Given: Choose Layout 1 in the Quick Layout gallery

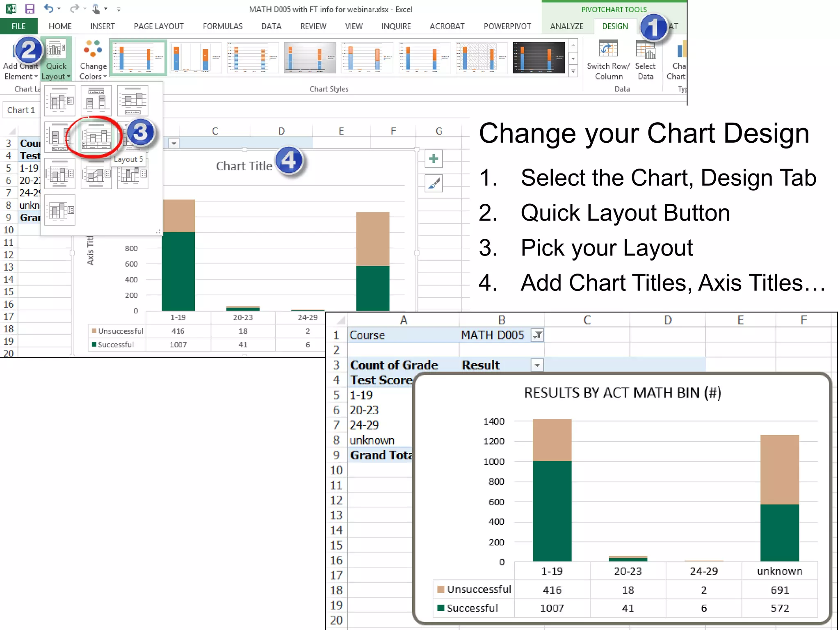Looking at the screenshot, I should (x=60, y=101).
